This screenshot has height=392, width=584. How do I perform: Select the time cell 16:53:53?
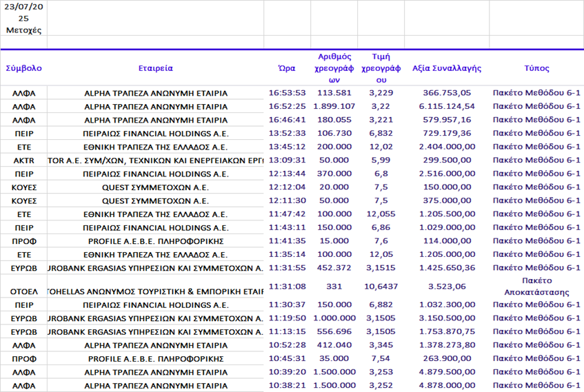point(287,93)
